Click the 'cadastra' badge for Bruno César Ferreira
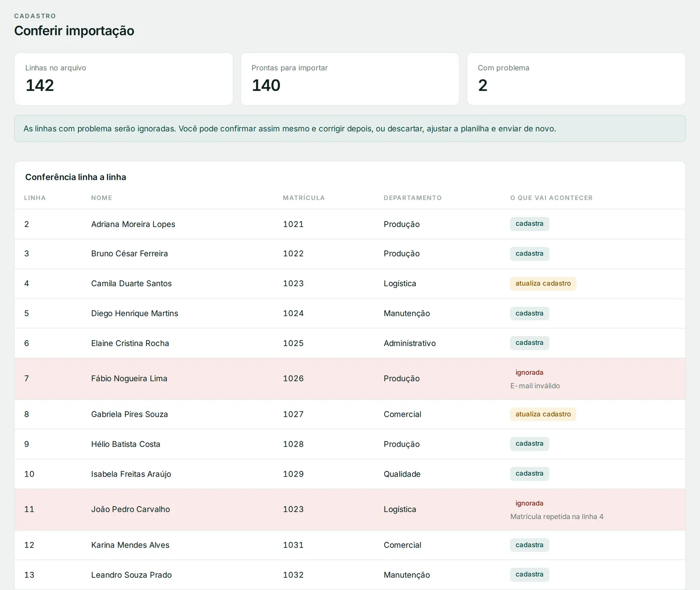700x590 pixels. point(529,254)
